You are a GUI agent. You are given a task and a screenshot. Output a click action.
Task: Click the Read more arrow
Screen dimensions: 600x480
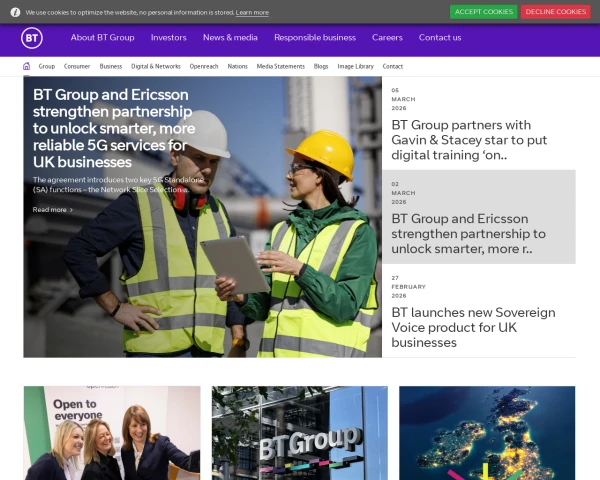coord(71,210)
